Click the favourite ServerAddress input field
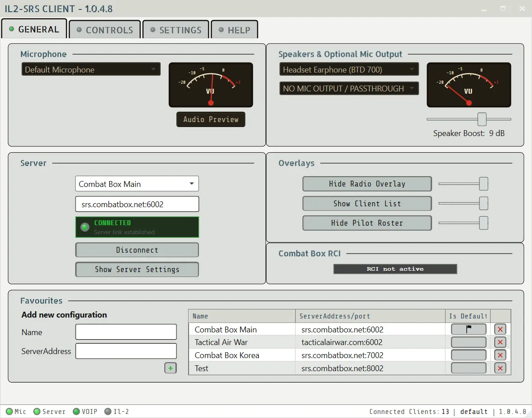 126,351
